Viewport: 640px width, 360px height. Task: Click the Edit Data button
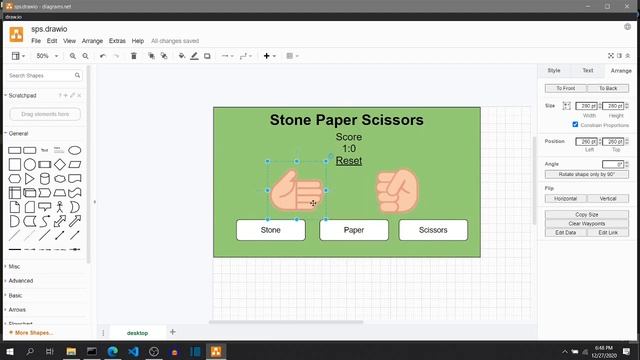click(565, 233)
